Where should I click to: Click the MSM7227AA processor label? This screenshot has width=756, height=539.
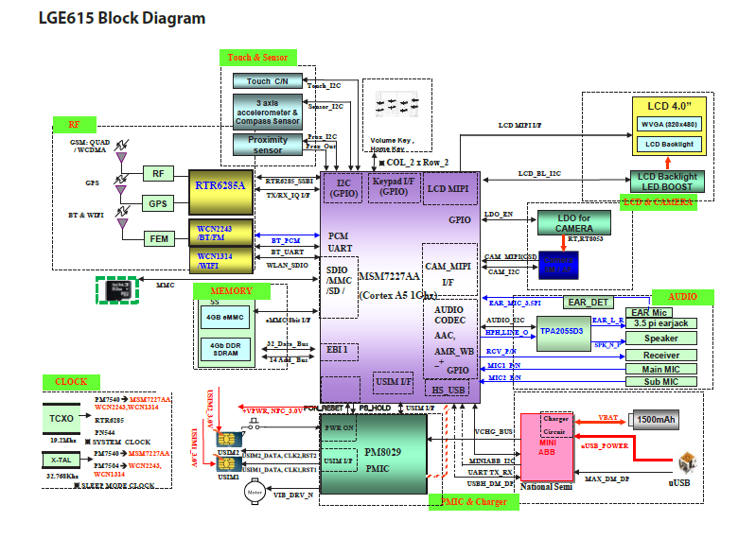[390, 276]
